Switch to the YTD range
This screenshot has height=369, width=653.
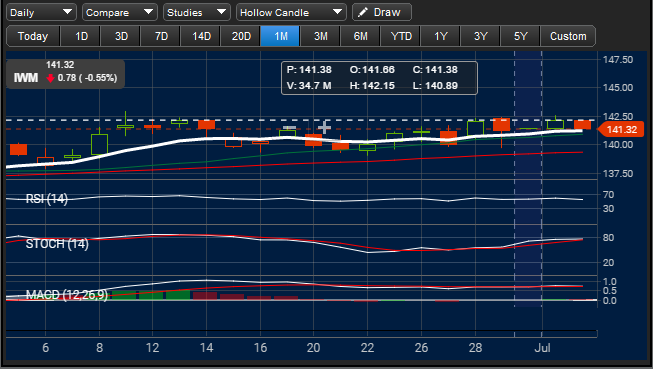click(x=401, y=36)
